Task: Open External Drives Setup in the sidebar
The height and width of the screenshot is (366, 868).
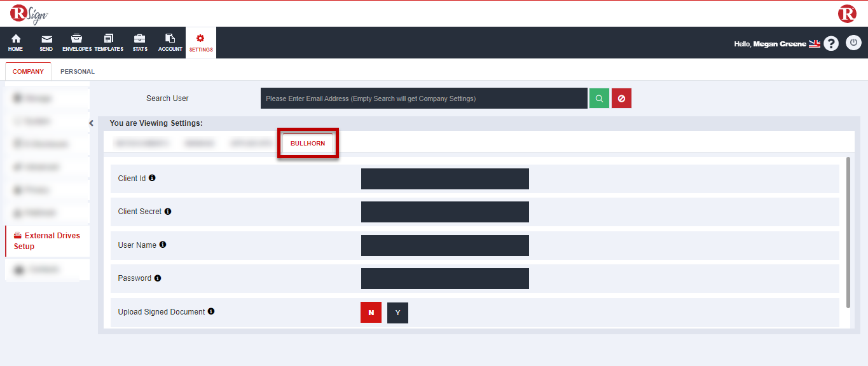Action: pyautogui.click(x=48, y=241)
